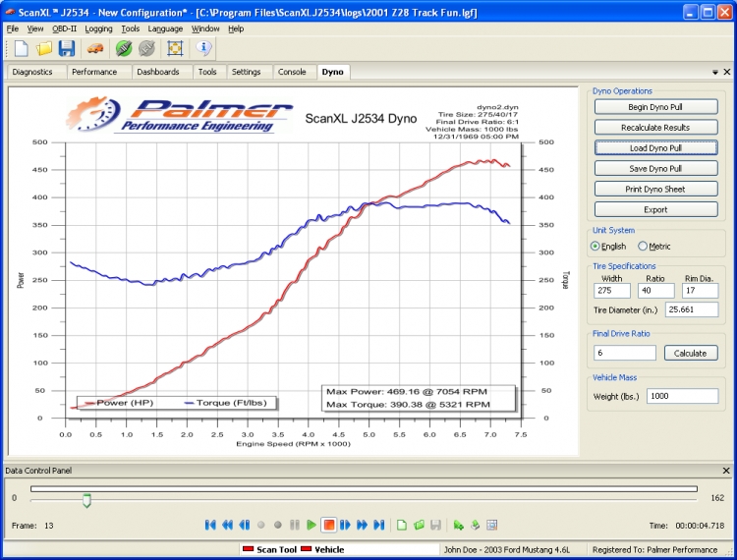
Task: Click the New Configuration blank page icon
Action: click(22, 48)
